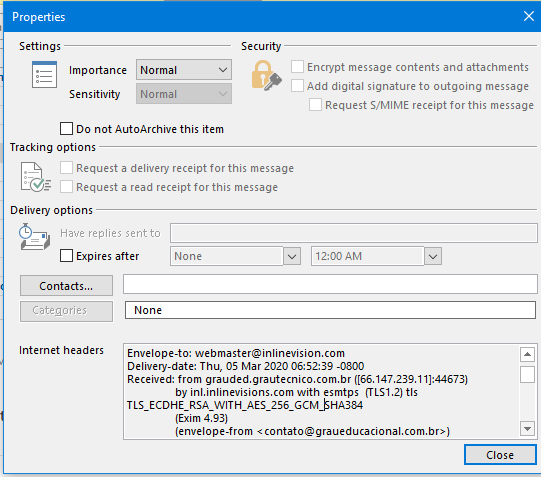
Task: Click the Internet headers scroll down arrow
Action: point(527,429)
